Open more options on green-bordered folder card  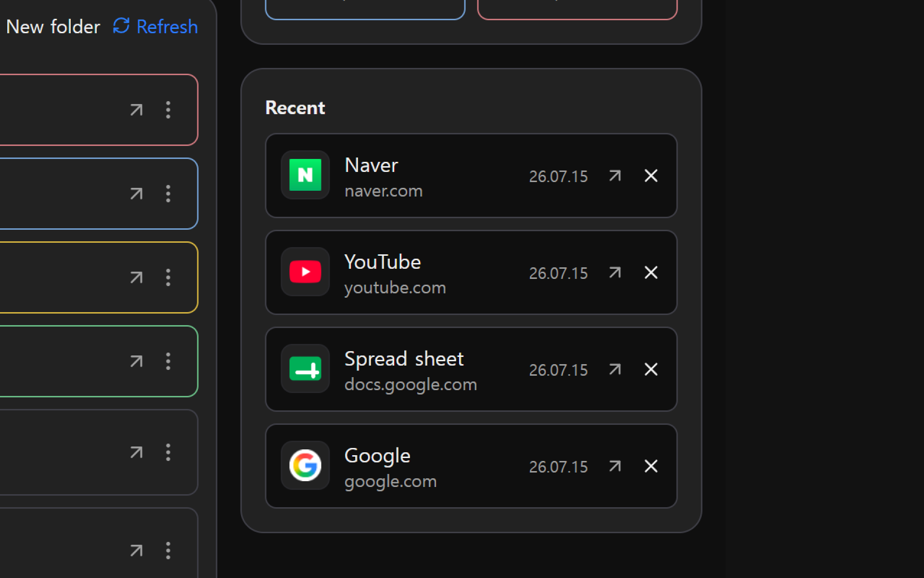click(x=168, y=361)
